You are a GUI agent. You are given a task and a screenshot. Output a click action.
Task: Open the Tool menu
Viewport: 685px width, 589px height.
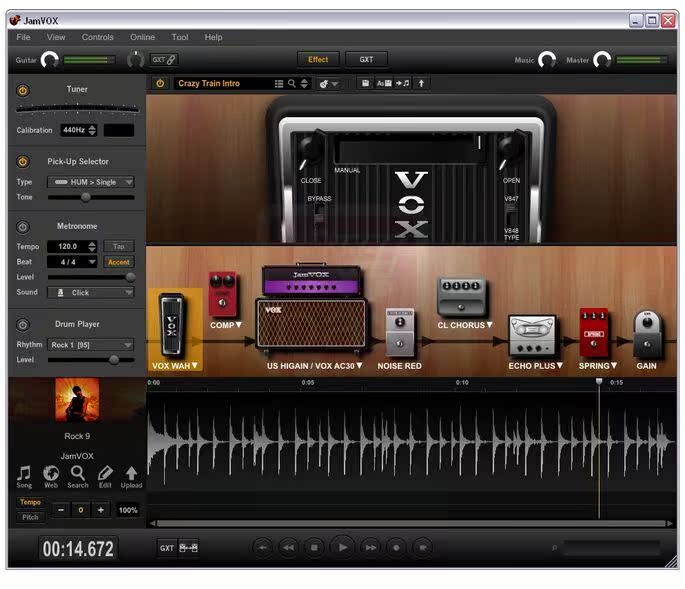pyautogui.click(x=180, y=37)
